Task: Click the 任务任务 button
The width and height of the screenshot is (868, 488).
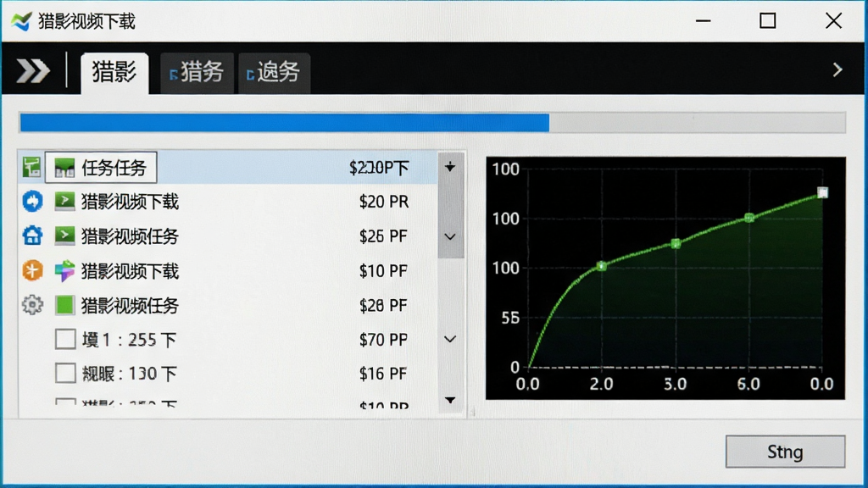Action: point(101,167)
